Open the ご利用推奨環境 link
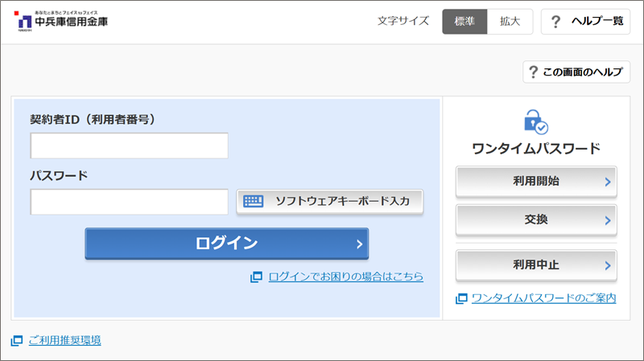Screen dimensions: 644x361 tap(64, 341)
